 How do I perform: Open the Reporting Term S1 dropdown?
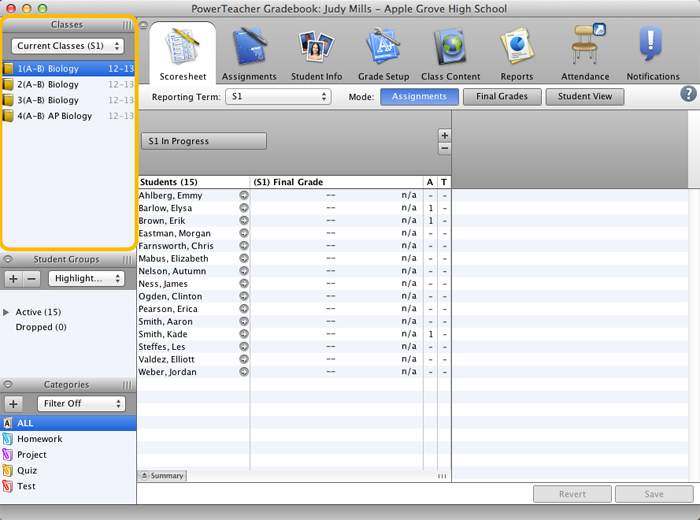click(x=278, y=96)
